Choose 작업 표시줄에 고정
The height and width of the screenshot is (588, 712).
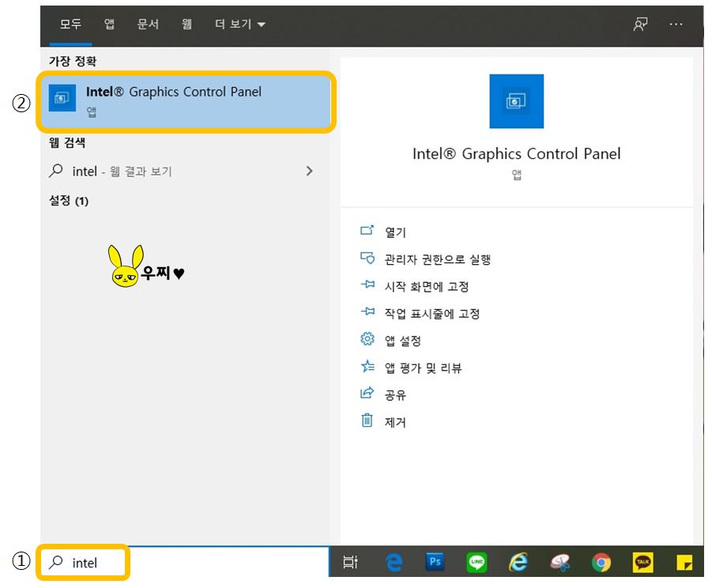tap(432, 314)
